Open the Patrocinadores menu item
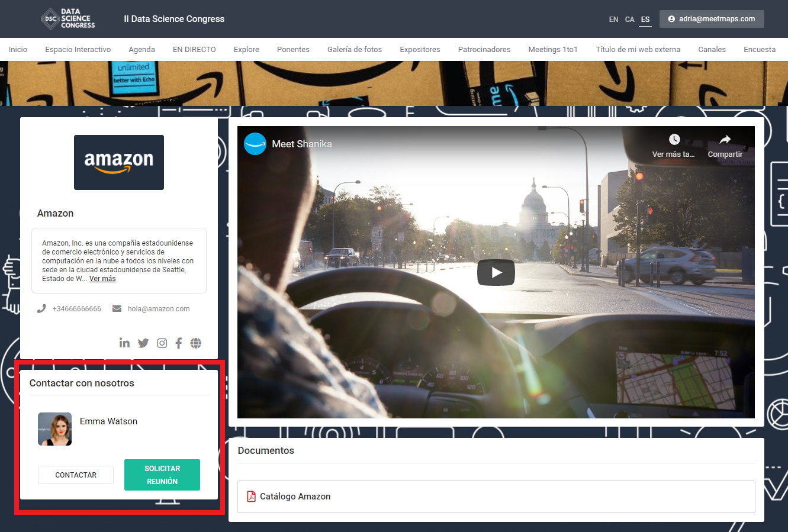The width and height of the screenshot is (788, 532). click(484, 49)
